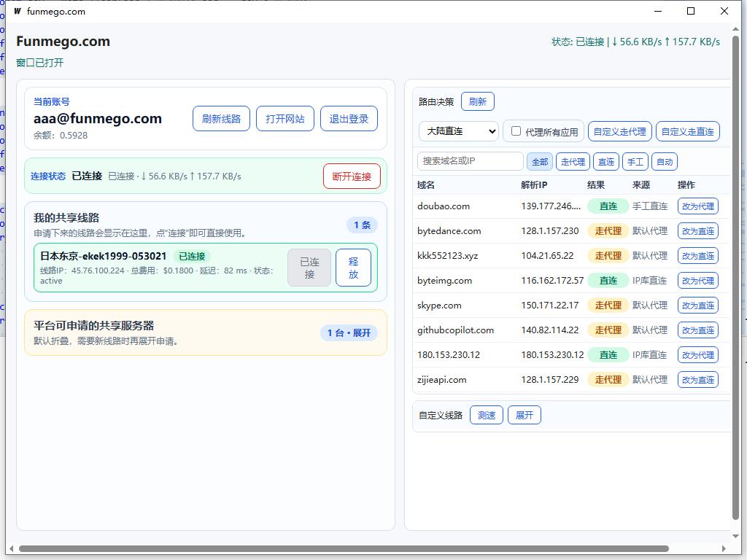Expand the 自定义线路 section with 展开
Screen dimensions: 747x560
click(x=524, y=415)
